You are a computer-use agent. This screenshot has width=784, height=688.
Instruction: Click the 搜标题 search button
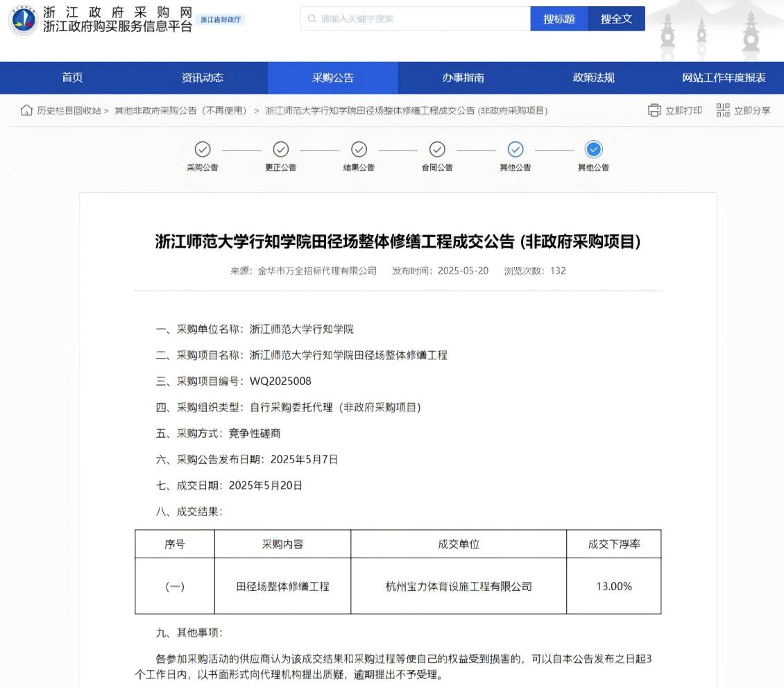pyautogui.click(x=559, y=19)
